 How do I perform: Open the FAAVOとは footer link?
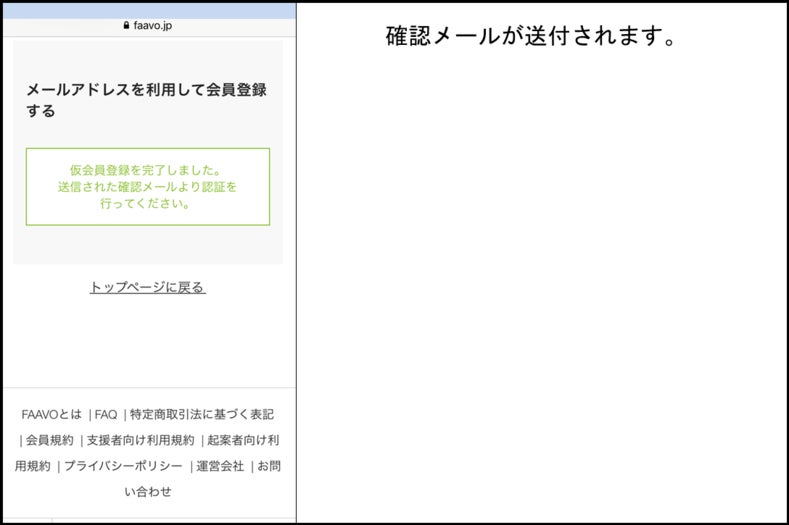51,414
